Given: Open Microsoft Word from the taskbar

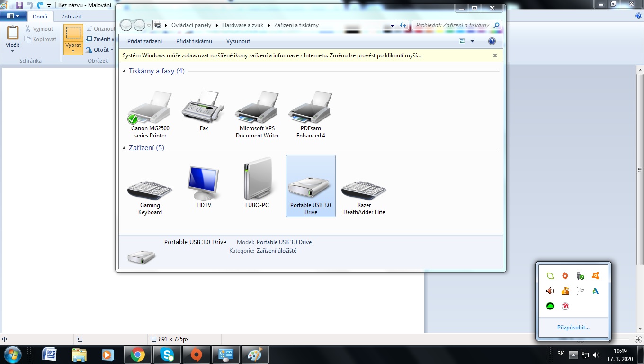Looking at the screenshot, I should 50,355.
